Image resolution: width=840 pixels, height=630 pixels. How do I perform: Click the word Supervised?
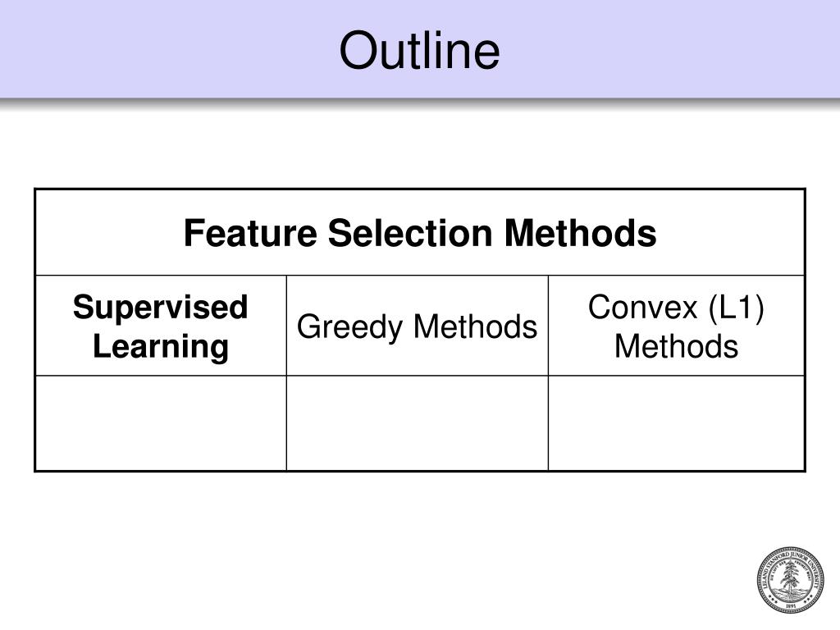click(161, 308)
